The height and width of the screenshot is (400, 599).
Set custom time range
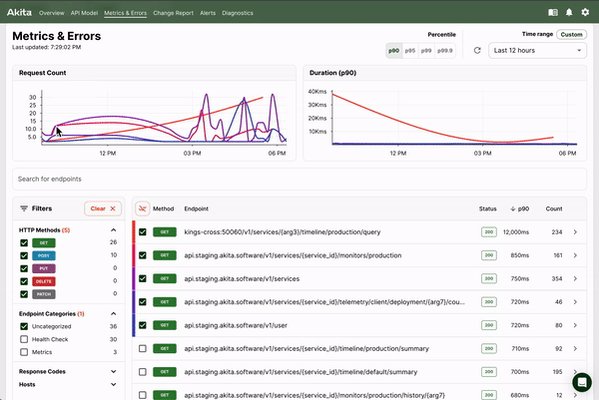pyautogui.click(x=571, y=34)
